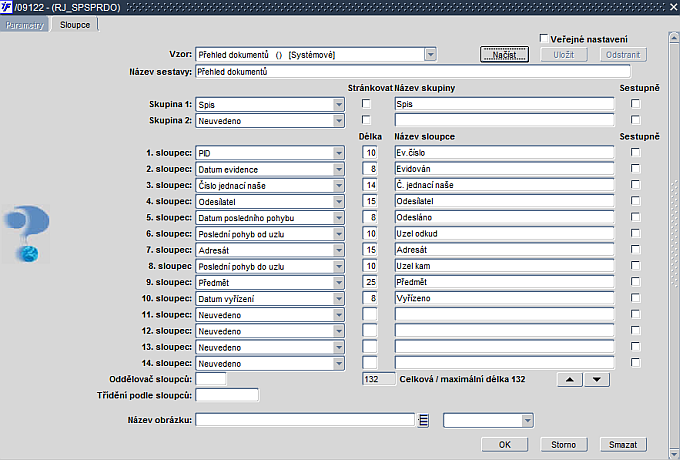680x460 pixels.
Task: Click the total length field showing 132
Action: tap(379, 379)
